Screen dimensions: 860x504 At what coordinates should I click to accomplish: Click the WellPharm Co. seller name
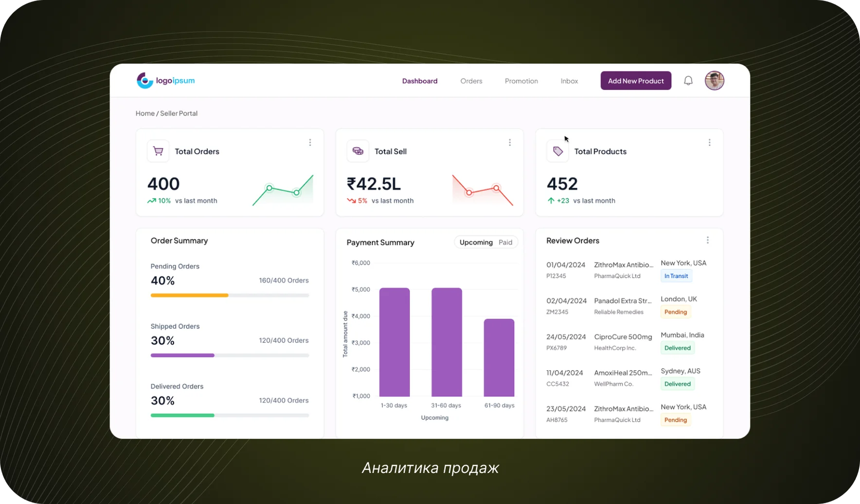coord(613,384)
